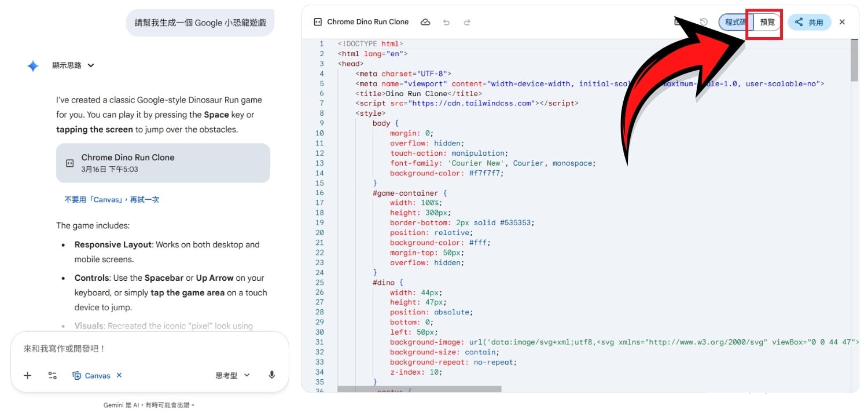Viewport: 868px width, 414px height.
Task: Open the Chrome Dino Run Clone card
Action: pos(163,163)
